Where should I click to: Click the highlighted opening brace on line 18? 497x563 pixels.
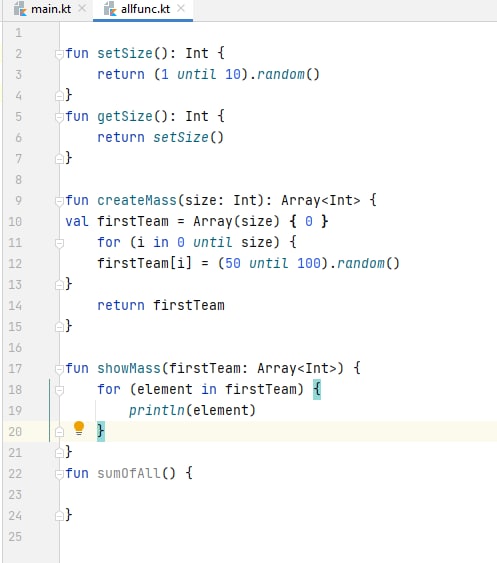coord(317,390)
